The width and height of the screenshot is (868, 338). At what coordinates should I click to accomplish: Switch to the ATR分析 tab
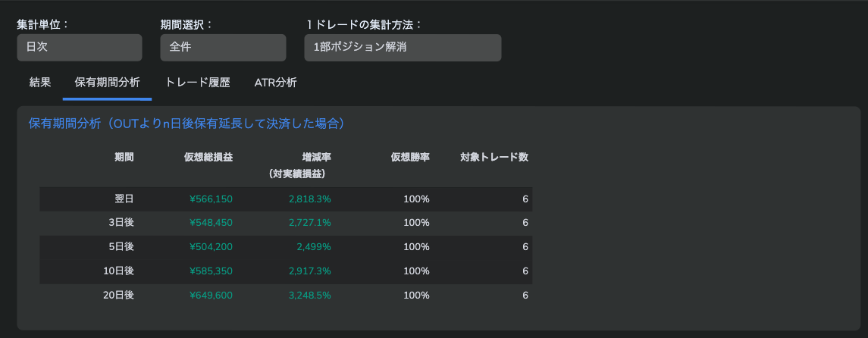(x=276, y=83)
